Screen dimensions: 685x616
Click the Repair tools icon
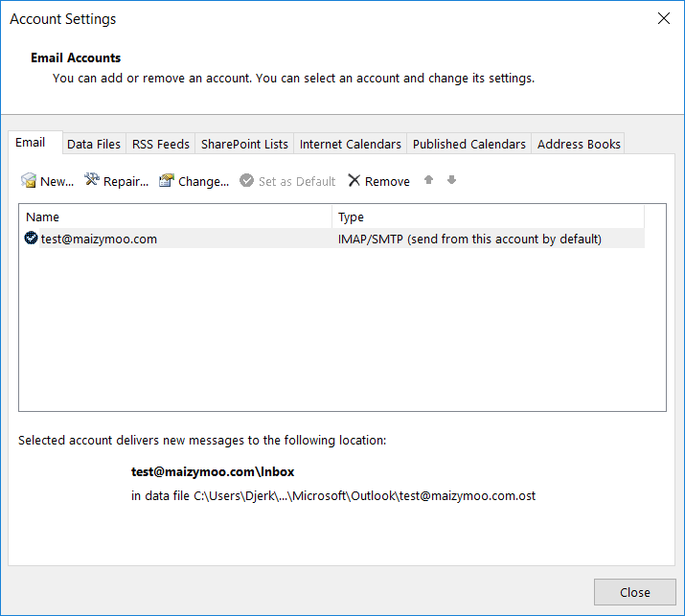click(92, 180)
